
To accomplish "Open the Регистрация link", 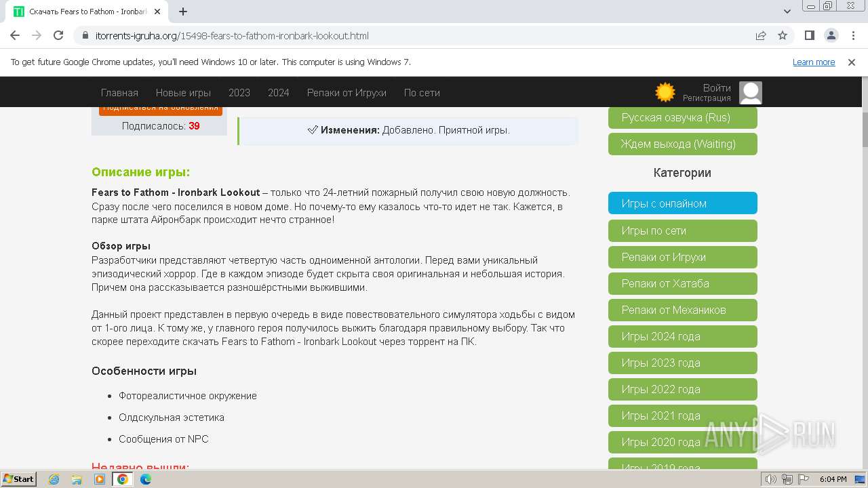I will click(x=707, y=98).
